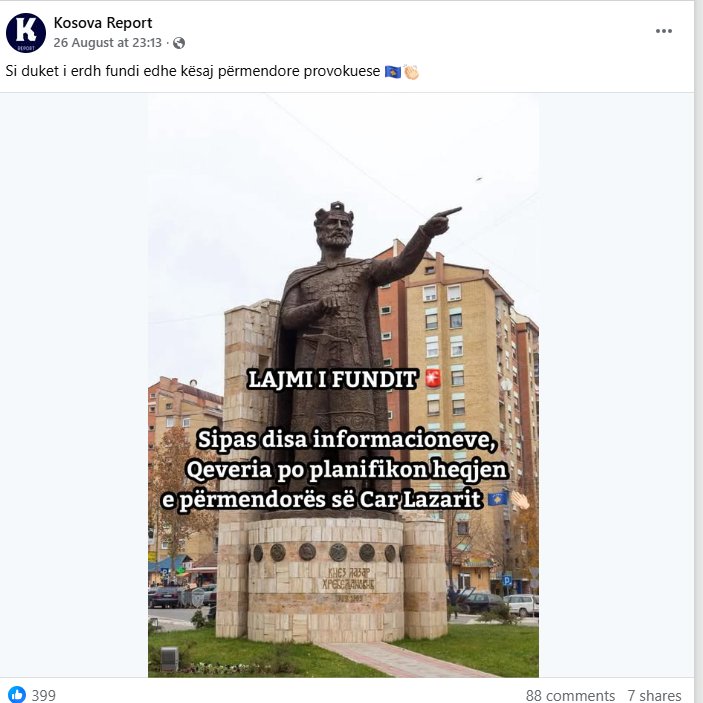Click the globe public audience icon
The width and height of the screenshot is (703, 703).
179,43
